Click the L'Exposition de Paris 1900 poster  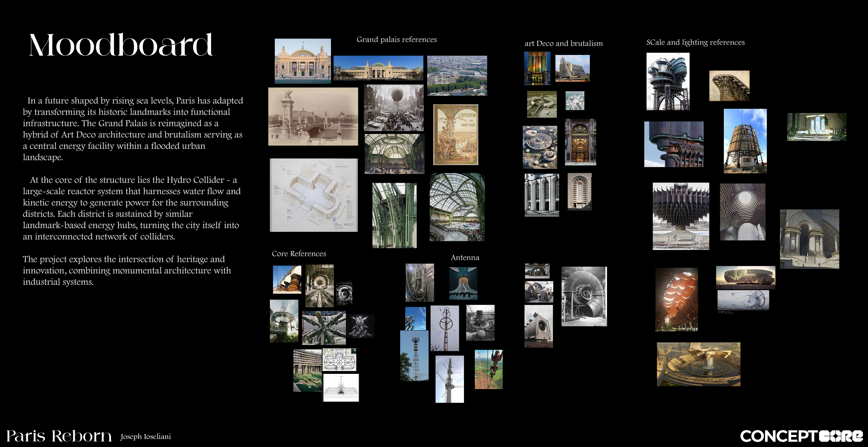pyautogui.click(x=455, y=135)
